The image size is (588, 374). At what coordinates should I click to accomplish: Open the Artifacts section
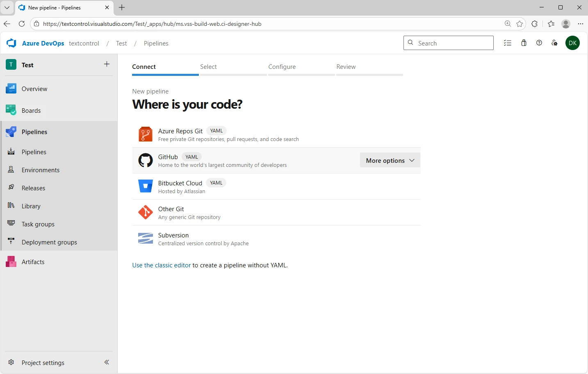pos(33,262)
